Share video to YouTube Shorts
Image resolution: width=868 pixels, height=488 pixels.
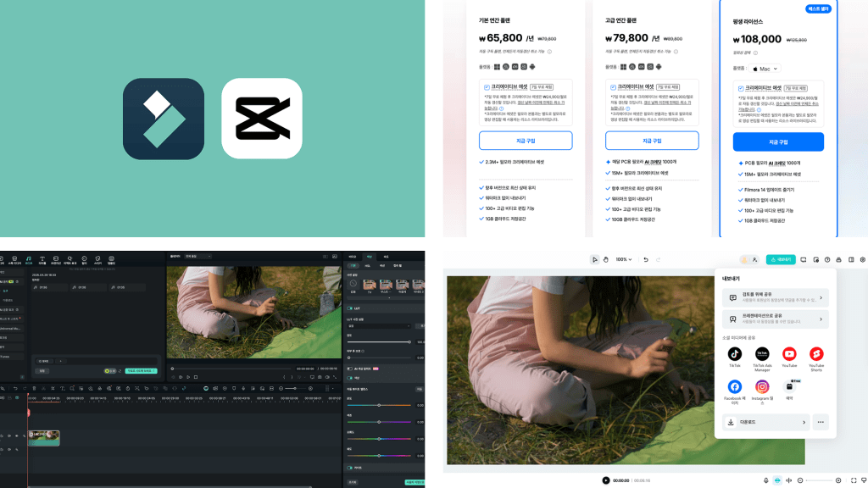816,353
